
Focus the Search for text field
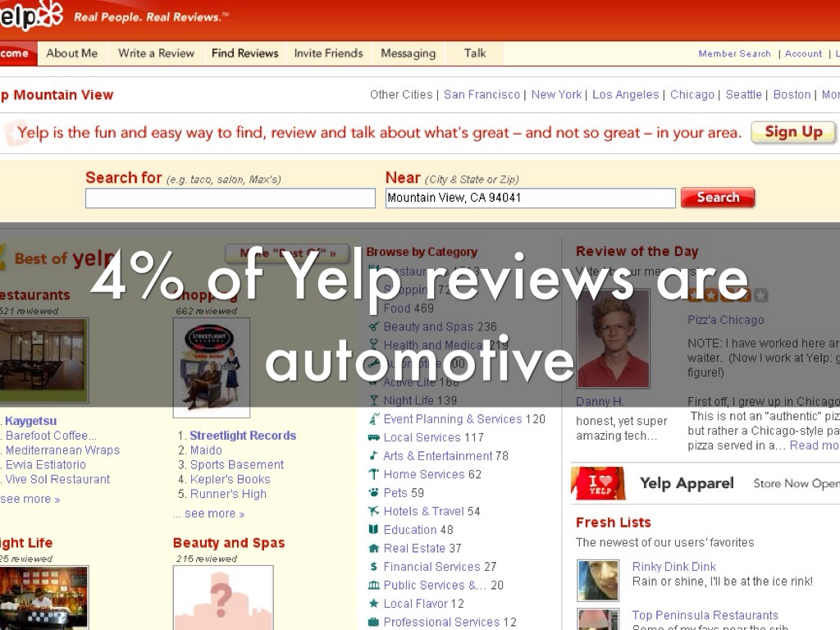pos(230,198)
